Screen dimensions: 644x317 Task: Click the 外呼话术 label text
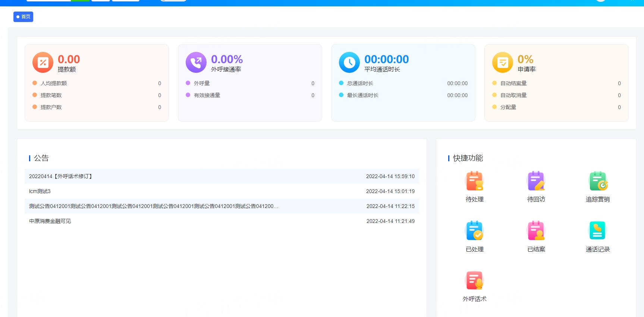click(474, 299)
